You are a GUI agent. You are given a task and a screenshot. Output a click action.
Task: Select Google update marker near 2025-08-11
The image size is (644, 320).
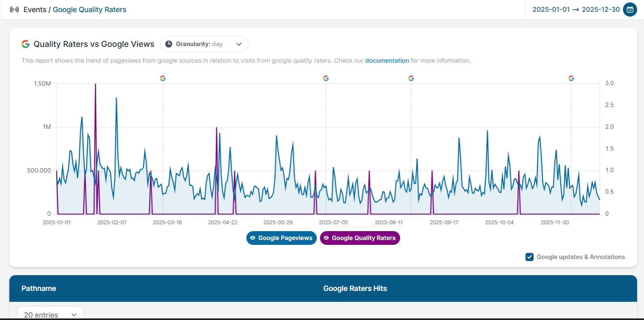pyautogui.click(x=411, y=78)
